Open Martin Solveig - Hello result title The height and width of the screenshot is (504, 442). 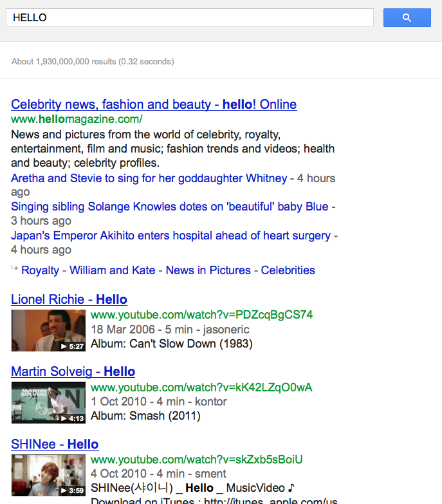click(x=73, y=371)
